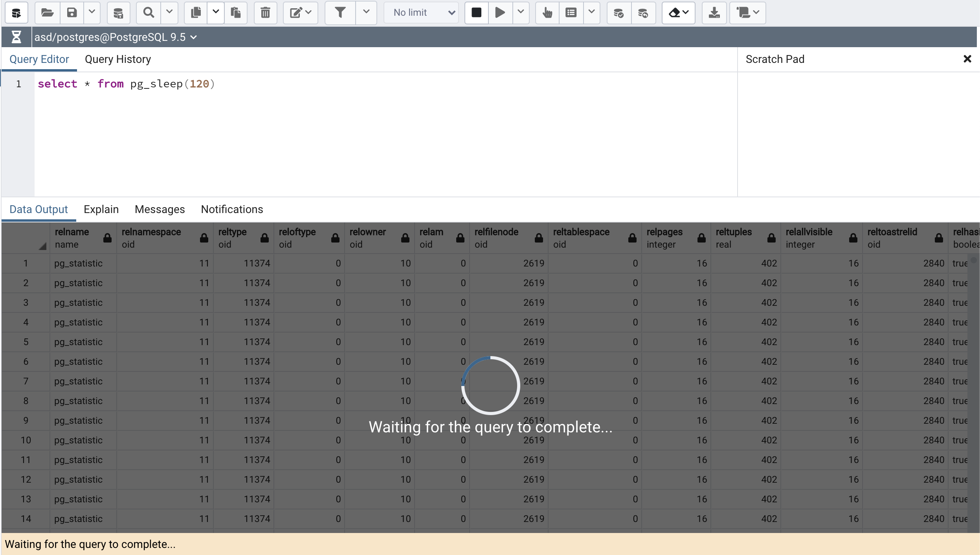Toggle the connection status database icon

pos(16,13)
